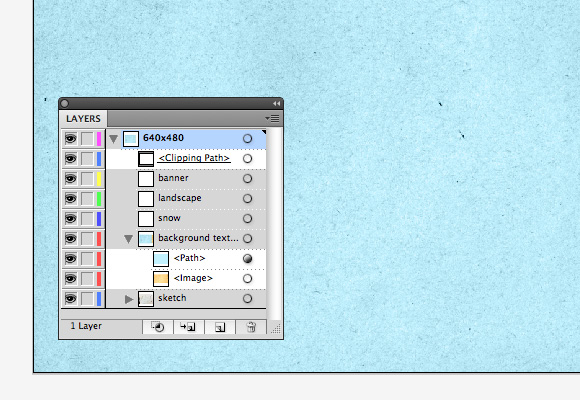Image resolution: width=580 pixels, height=400 pixels.
Task: Select the LAYERS panel tab
Action: (x=83, y=118)
